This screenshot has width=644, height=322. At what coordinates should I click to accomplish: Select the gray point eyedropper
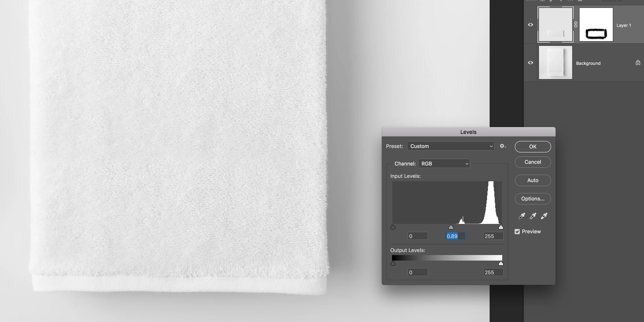533,216
